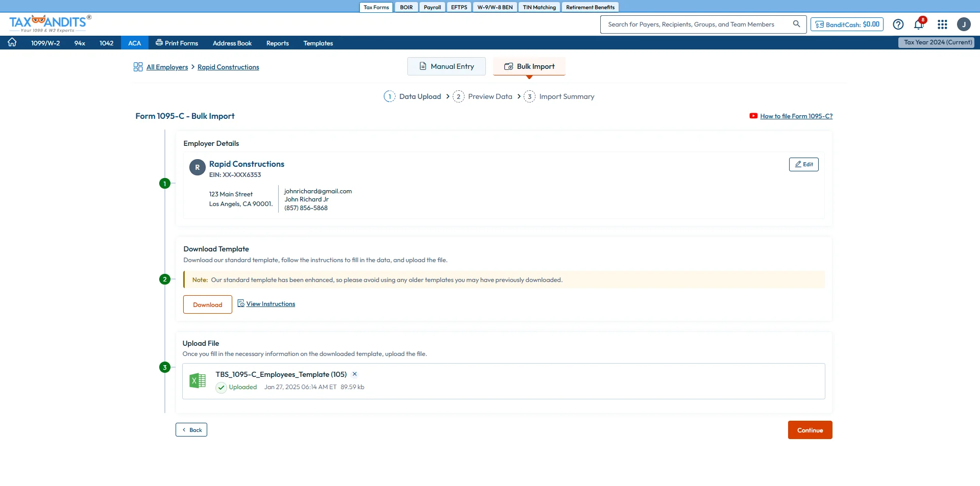
Task: Open Print Forms menu
Action: [x=177, y=43]
